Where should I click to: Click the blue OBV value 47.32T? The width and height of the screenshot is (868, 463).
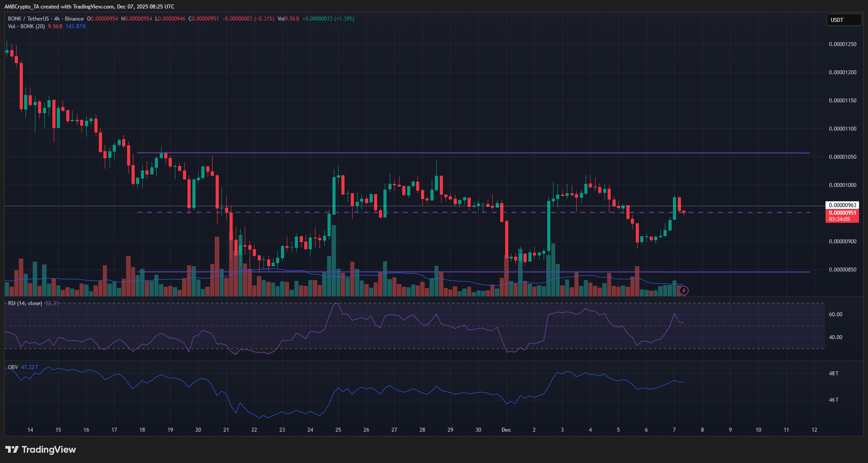(30, 367)
